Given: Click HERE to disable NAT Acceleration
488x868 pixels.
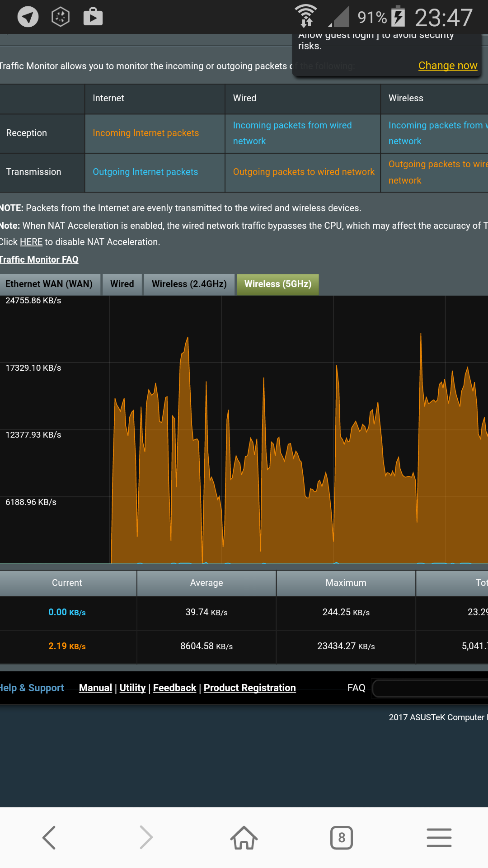Looking at the screenshot, I should click(x=31, y=242).
